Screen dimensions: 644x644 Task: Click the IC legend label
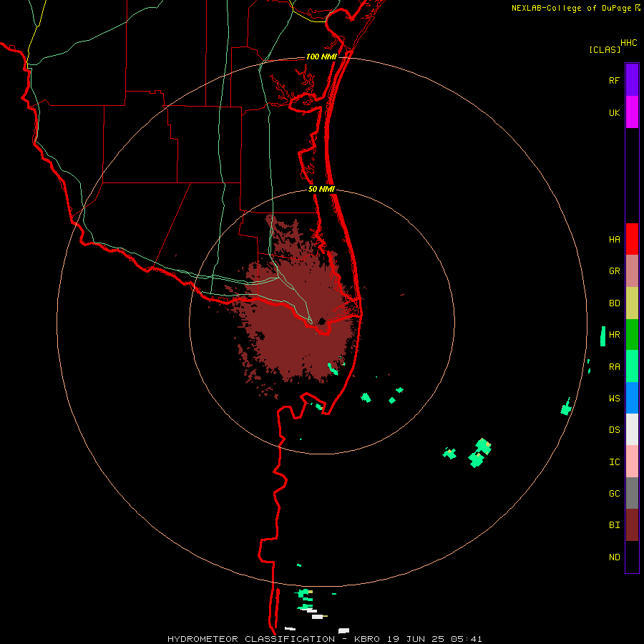coord(614,462)
